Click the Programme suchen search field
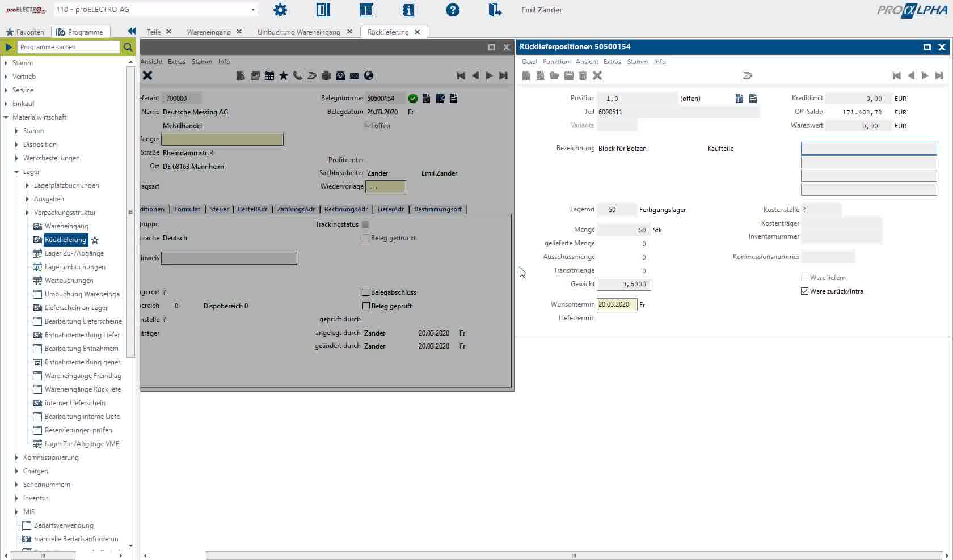The image size is (953, 560). 68,47
